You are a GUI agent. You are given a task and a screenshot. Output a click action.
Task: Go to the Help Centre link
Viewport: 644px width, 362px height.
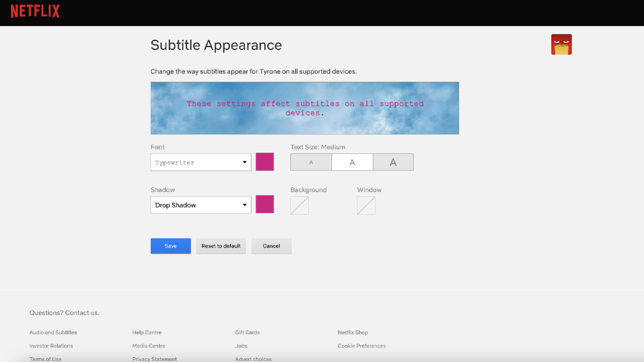point(147,332)
